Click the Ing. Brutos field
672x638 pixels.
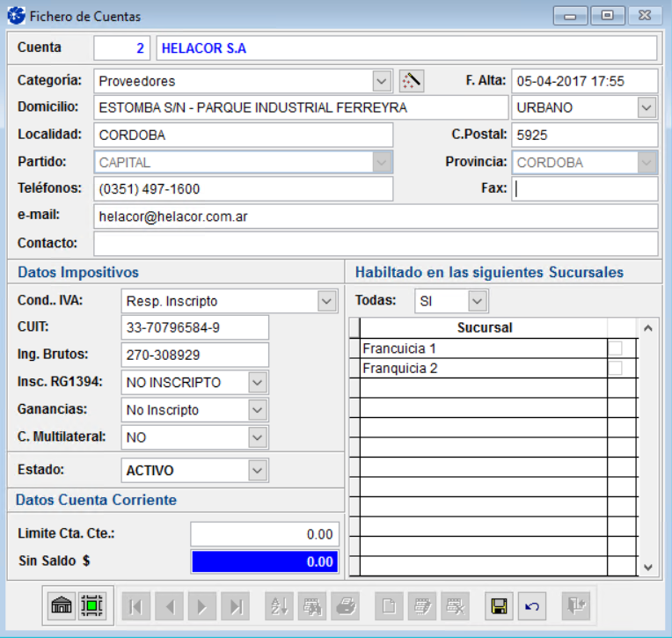(195, 355)
